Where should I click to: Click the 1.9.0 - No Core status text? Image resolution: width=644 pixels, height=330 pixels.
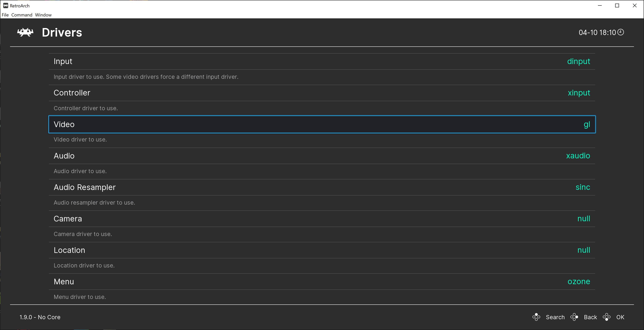40,317
